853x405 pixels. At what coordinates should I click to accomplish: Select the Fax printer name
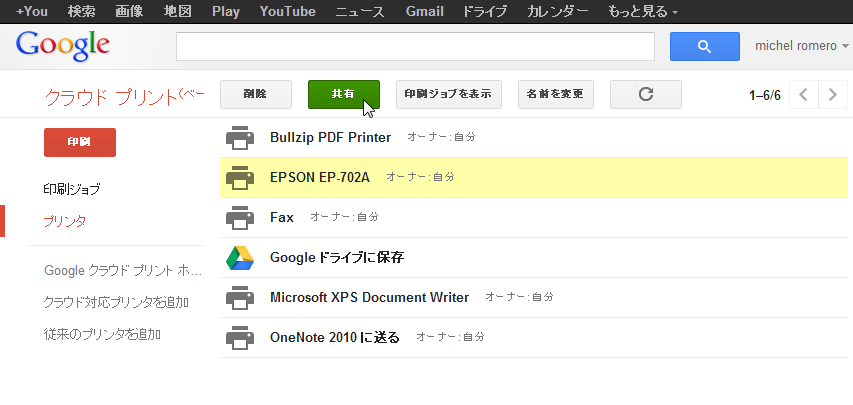(x=282, y=218)
